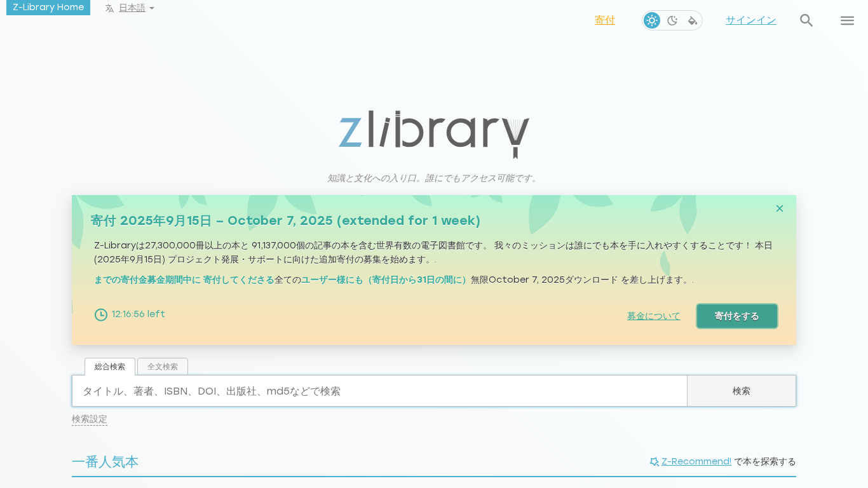The image size is (868, 488).
Task: Switch to the light theme sun icon
Action: click(x=652, y=20)
